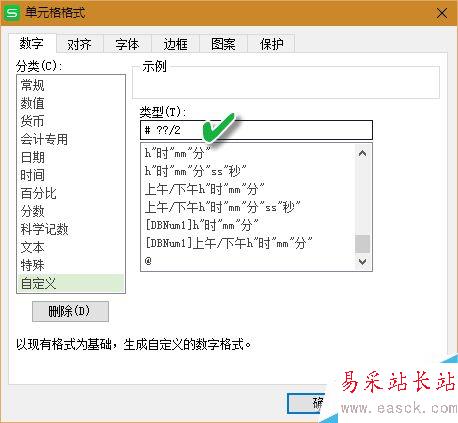Select the @ text format entry

[248, 261]
